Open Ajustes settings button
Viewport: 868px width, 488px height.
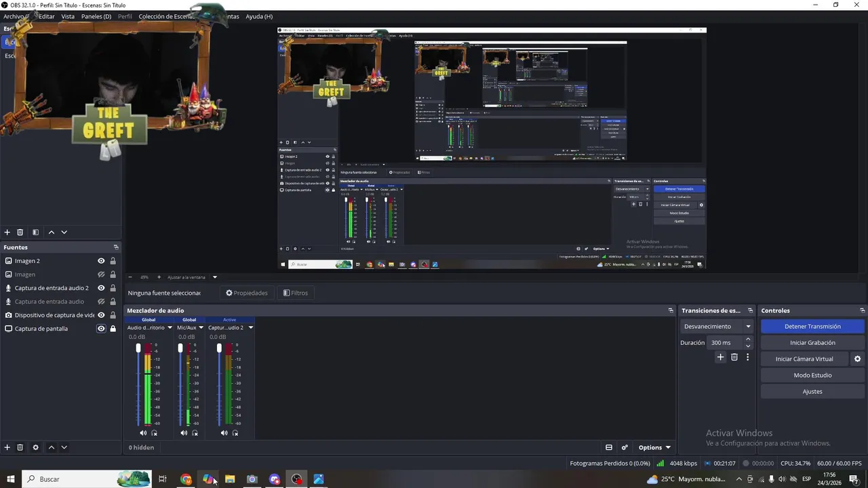(x=812, y=391)
